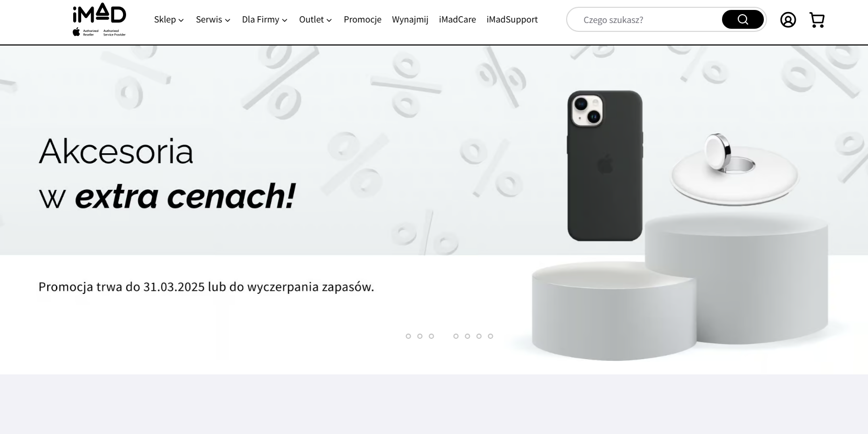Select the second carousel slide dot
The width and height of the screenshot is (868, 434).
(x=420, y=336)
